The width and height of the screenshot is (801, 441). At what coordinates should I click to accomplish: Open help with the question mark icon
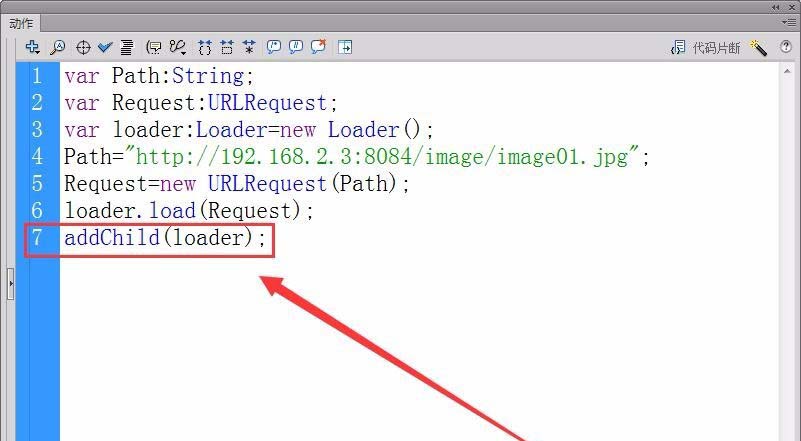click(x=786, y=47)
